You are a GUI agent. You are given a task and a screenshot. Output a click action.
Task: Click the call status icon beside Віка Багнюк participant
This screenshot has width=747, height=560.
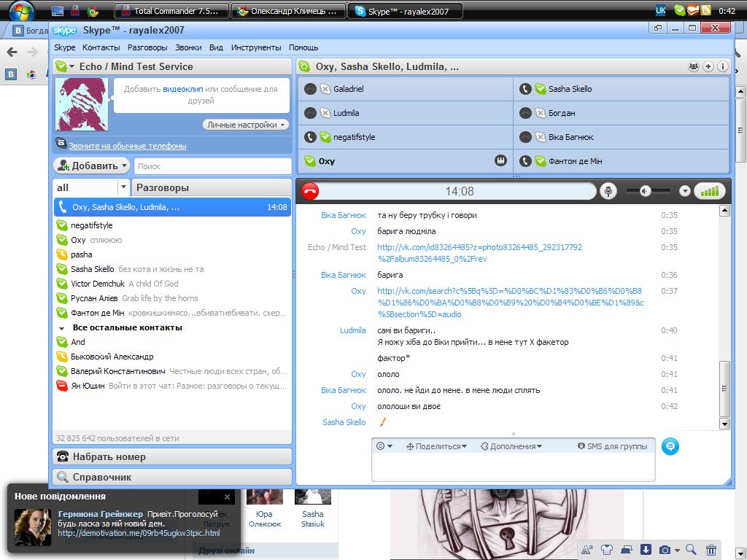(525, 137)
